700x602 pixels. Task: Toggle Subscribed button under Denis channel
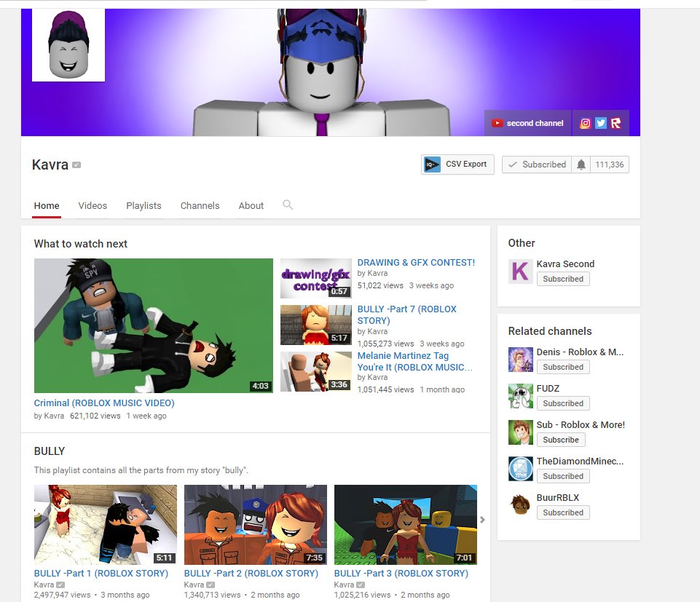[x=563, y=367]
